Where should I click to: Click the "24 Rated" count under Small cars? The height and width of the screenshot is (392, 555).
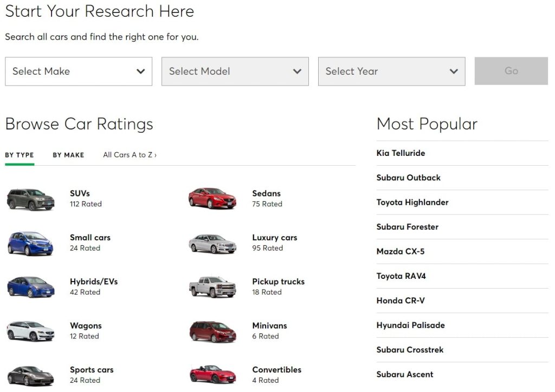point(85,248)
